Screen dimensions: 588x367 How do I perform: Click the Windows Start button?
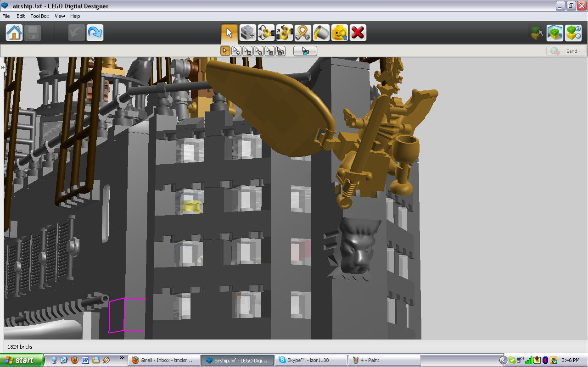(22, 360)
